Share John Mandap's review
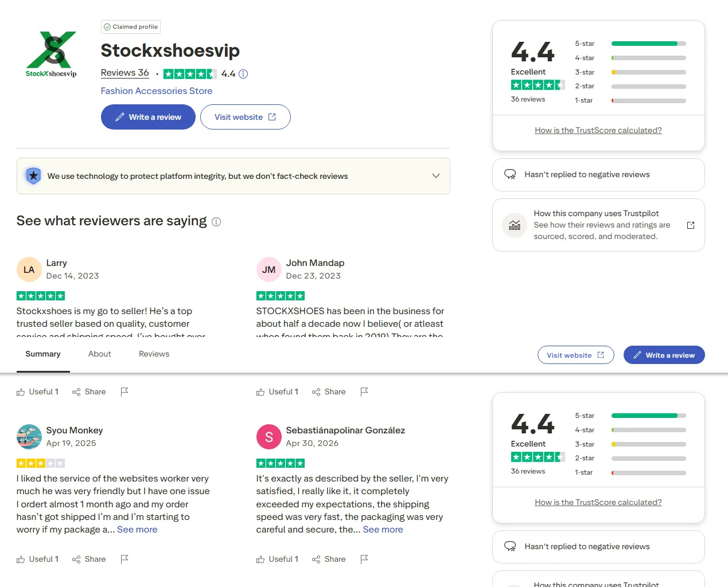 pos(329,392)
